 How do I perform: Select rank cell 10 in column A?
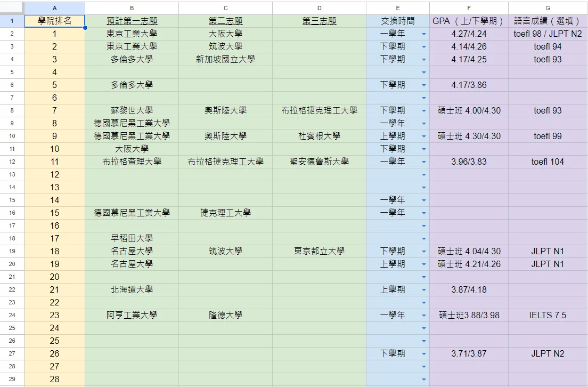[55, 149]
